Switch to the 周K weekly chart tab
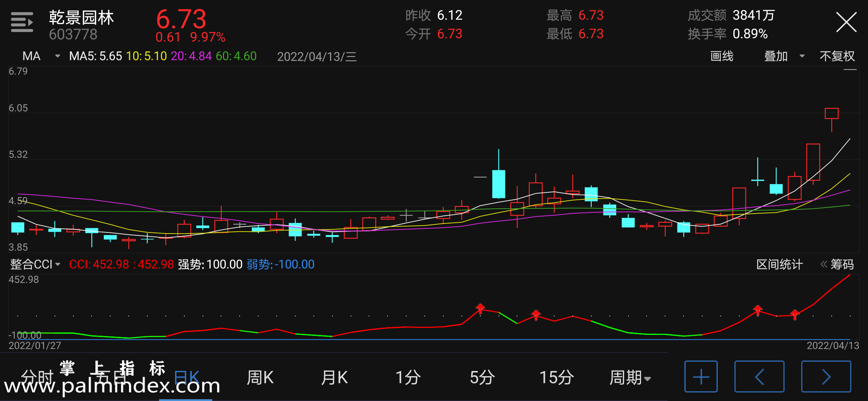Screen dimensions: 868x401 (260, 378)
